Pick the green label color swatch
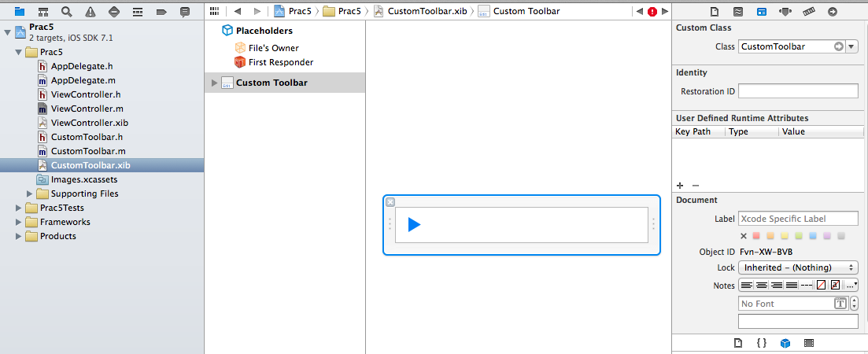Screen dimensions: 868x354 tap(798, 236)
